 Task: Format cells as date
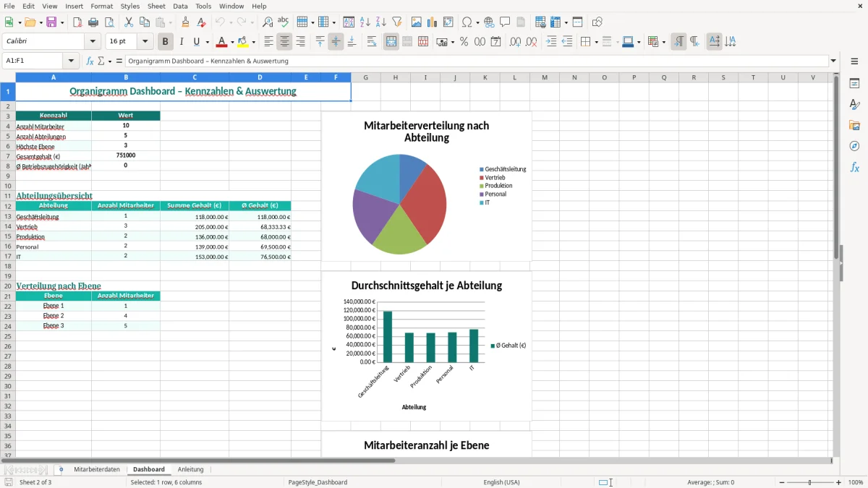click(x=495, y=42)
